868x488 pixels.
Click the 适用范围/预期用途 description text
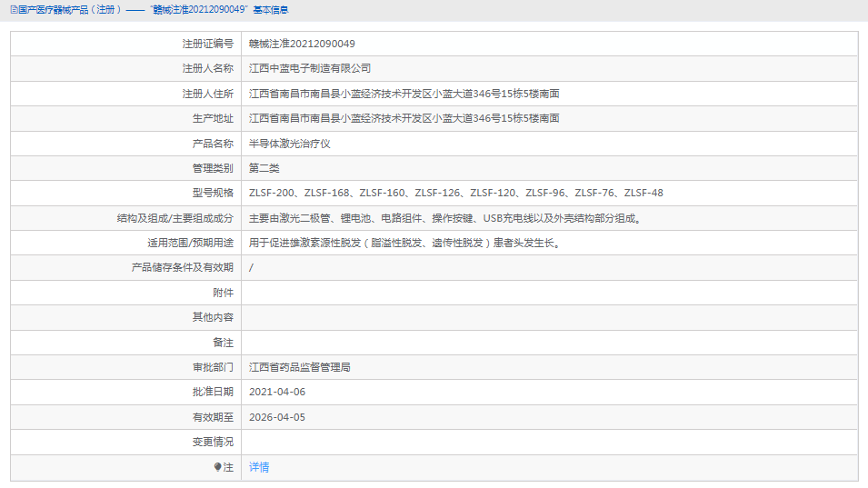[404, 243]
